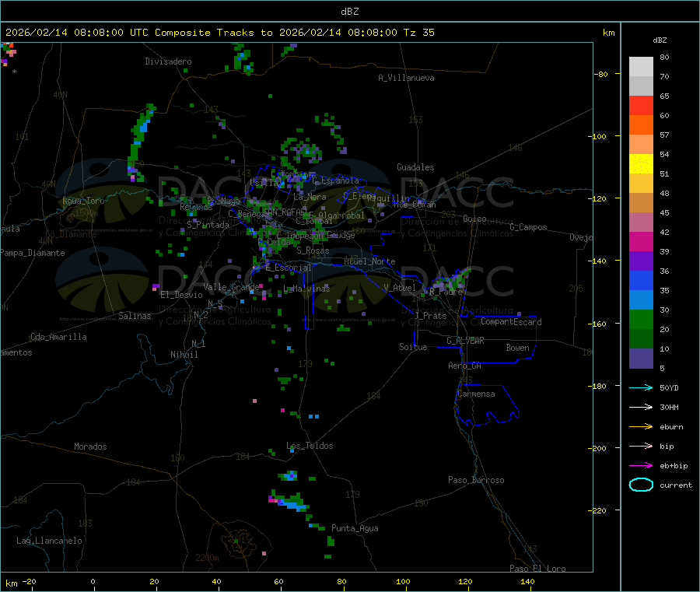Click the A_Villanueva map label
Viewport: 700px width, 592px height.
pos(406,78)
